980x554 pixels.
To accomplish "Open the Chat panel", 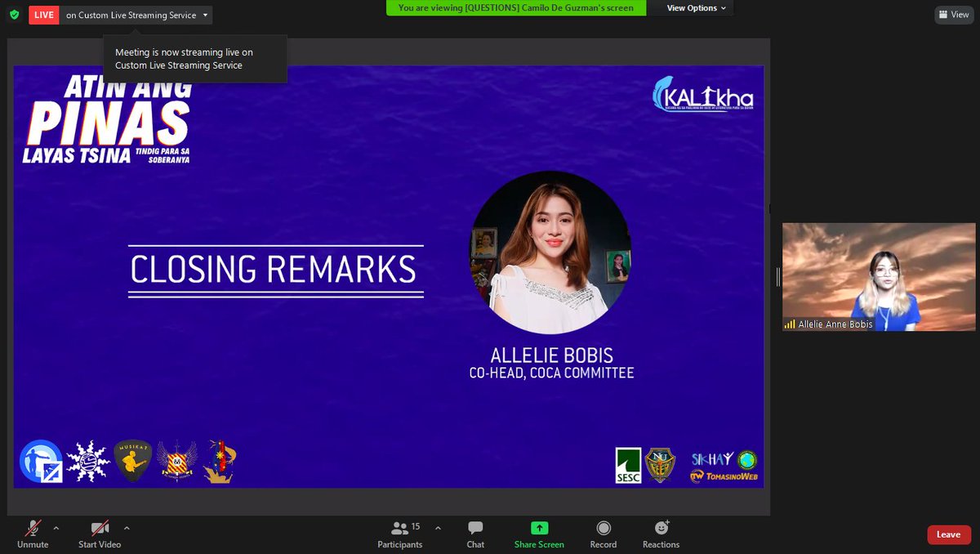I will (x=475, y=534).
